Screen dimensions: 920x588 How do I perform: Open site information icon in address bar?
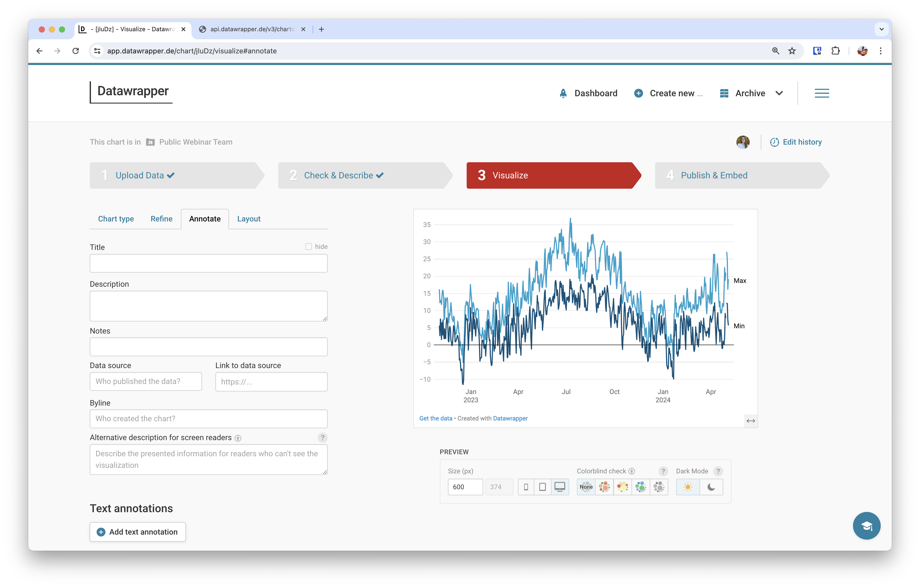97,51
